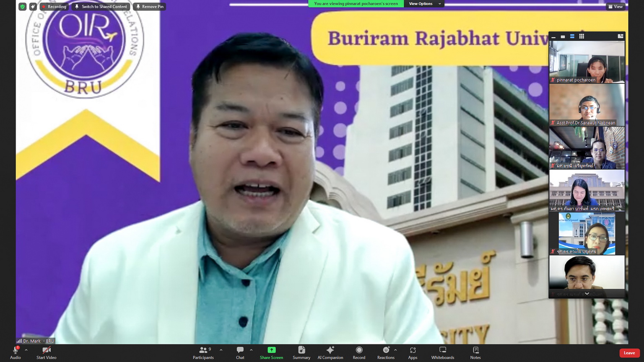Image resolution: width=644 pixels, height=362 pixels.
Task: Expand the audio options caret
Action: pyautogui.click(x=26, y=350)
